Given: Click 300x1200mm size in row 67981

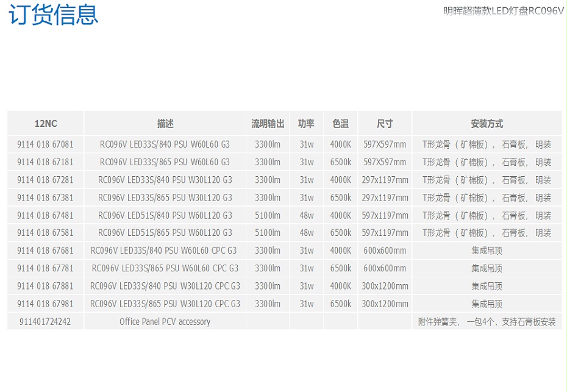Looking at the screenshot, I should tap(385, 304).
